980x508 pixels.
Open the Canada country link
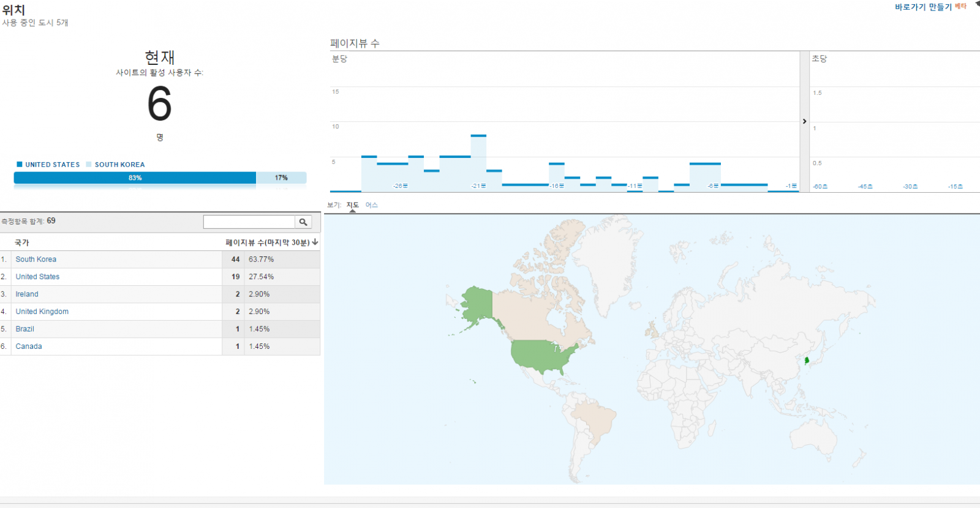click(29, 346)
